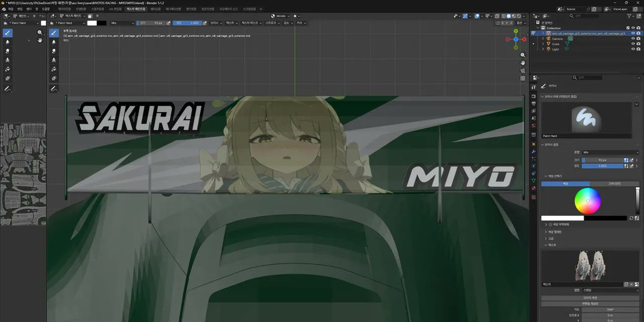Click the image editor pan hand icon
Image resolution: width=644 pixels, height=322 pixels.
coord(40,40)
